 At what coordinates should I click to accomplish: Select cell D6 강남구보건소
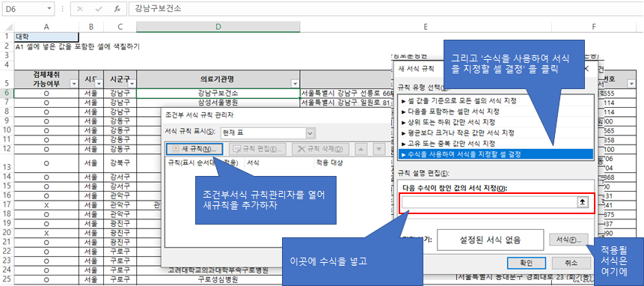pyautogui.click(x=218, y=94)
